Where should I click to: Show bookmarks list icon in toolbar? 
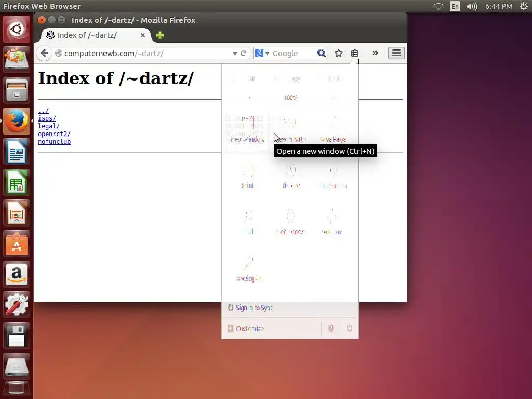coord(355,53)
